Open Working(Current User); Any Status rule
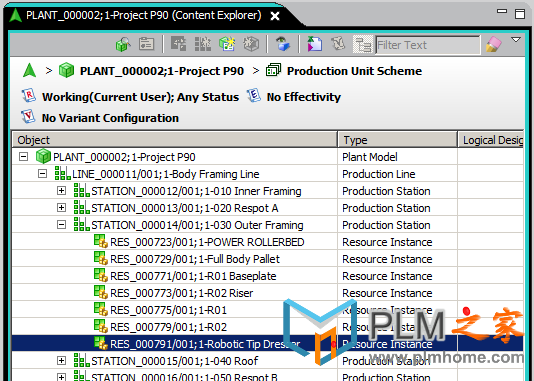 tap(140, 97)
